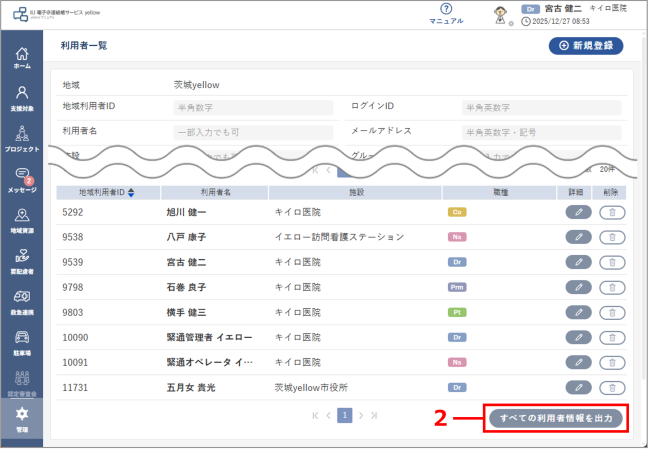
Task: Click the 新規登録 button
Action: [586, 46]
